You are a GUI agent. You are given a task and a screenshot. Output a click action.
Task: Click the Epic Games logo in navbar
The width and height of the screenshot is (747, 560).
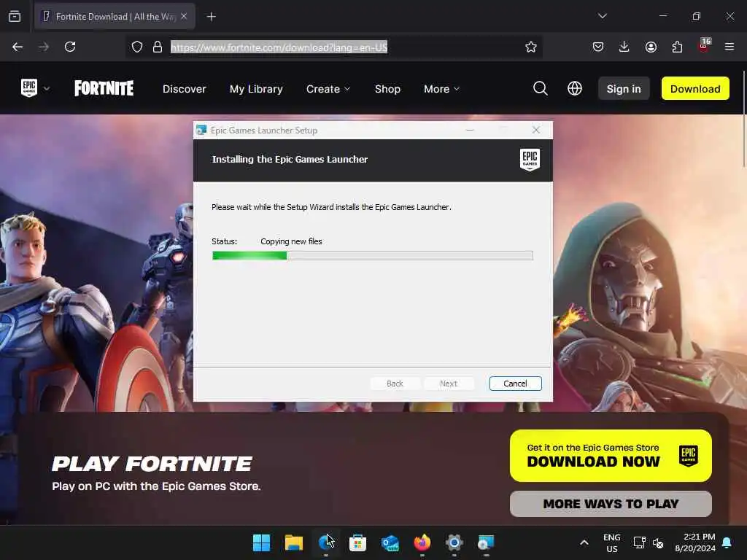coord(29,88)
